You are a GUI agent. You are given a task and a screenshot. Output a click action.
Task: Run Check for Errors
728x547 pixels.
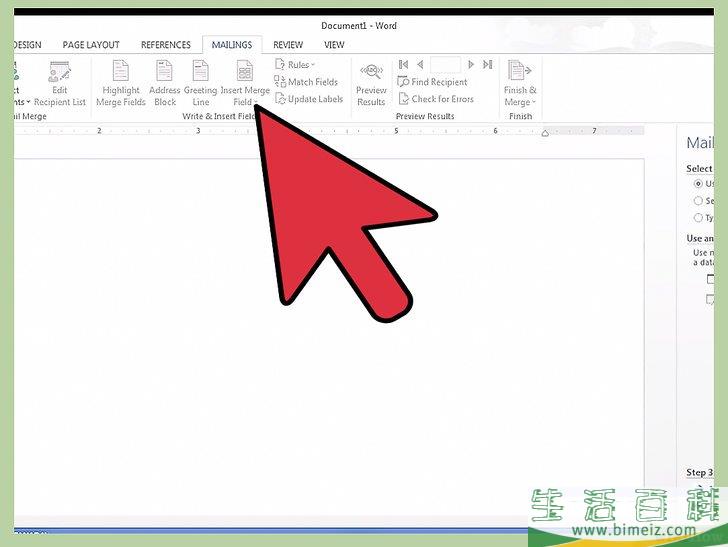[436, 99]
